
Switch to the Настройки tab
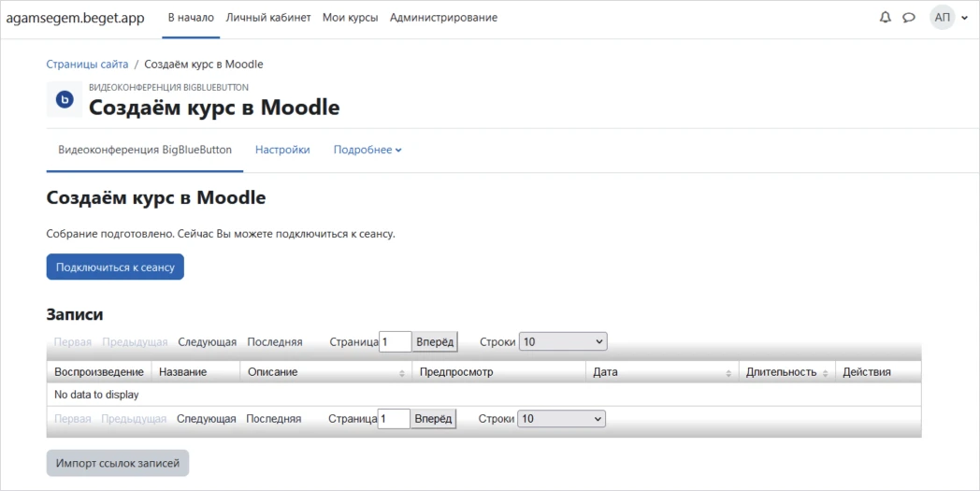point(282,150)
